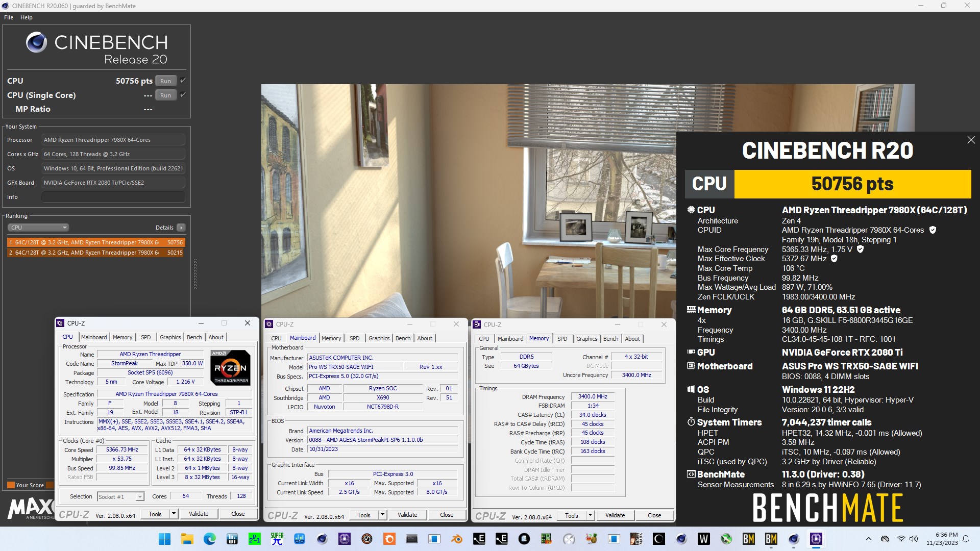980x551 pixels.
Task: Open File Explorer from the taskbar
Action: click(x=187, y=539)
